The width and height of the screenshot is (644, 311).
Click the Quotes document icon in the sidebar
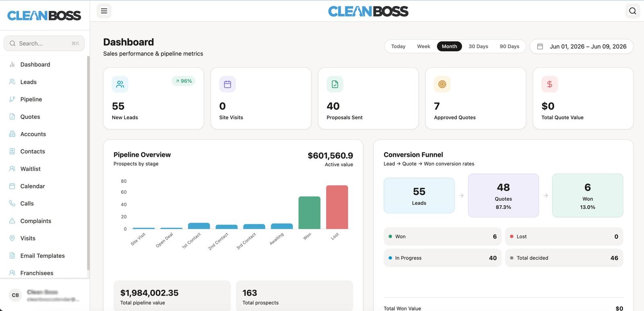(x=12, y=117)
